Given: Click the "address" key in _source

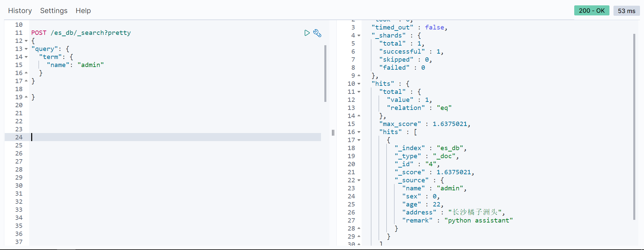Looking at the screenshot, I should [x=419, y=212].
